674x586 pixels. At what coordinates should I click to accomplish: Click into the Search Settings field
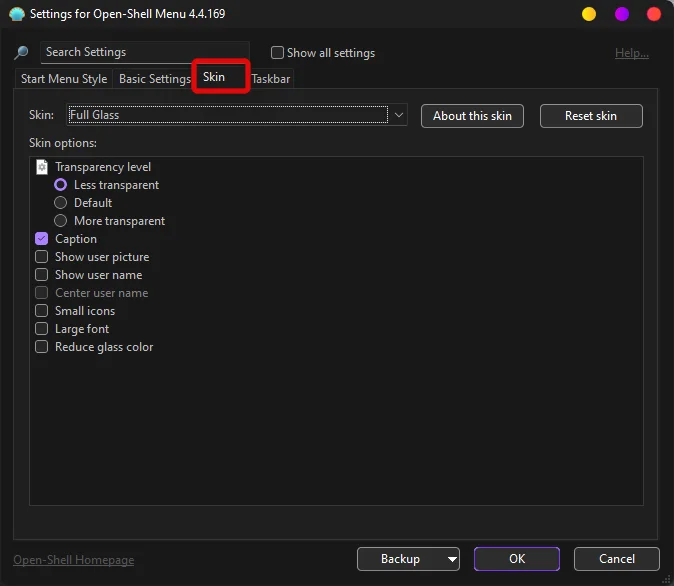[145, 52]
